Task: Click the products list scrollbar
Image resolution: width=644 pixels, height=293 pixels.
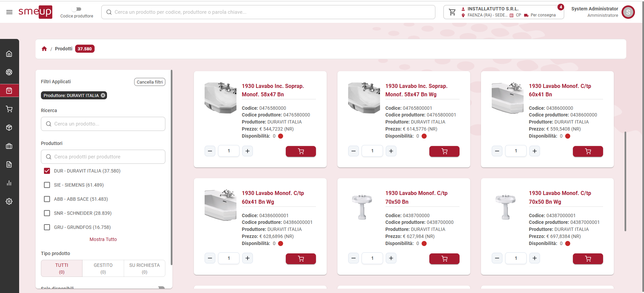Action: pos(625,181)
